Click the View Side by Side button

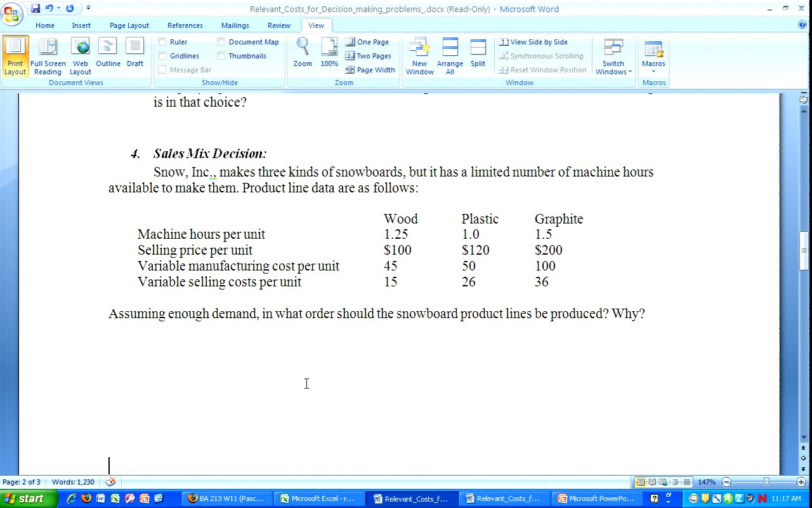pos(534,42)
